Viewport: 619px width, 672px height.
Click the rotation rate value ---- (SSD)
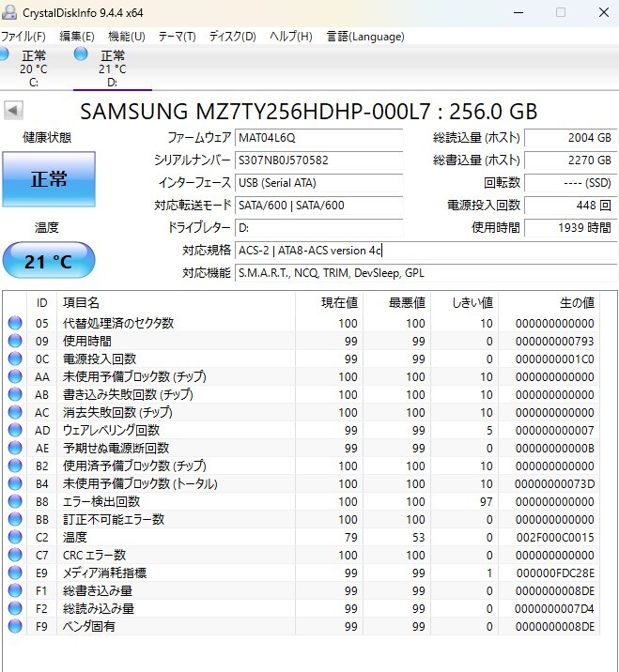tap(570, 183)
